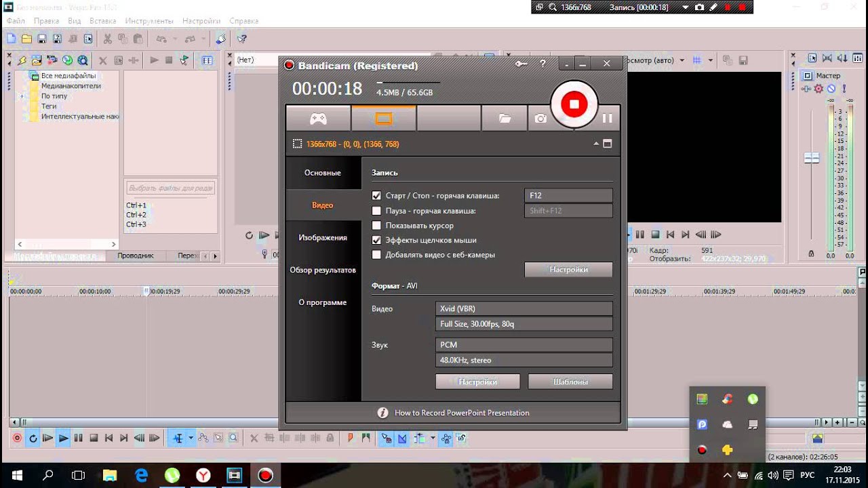Save project floppy icon in Vegas toolbar
The height and width of the screenshot is (488, 868).
point(41,39)
